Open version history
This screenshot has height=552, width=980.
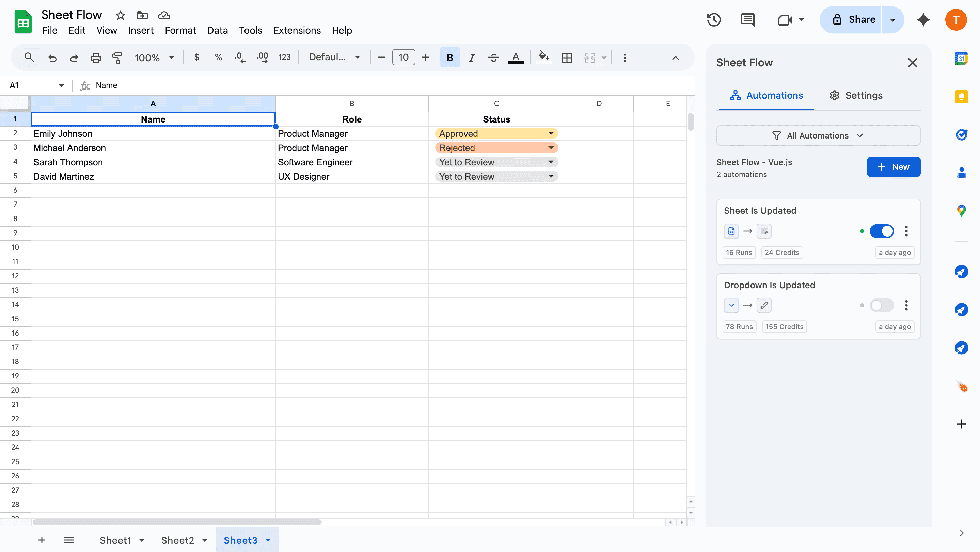pyautogui.click(x=714, y=20)
